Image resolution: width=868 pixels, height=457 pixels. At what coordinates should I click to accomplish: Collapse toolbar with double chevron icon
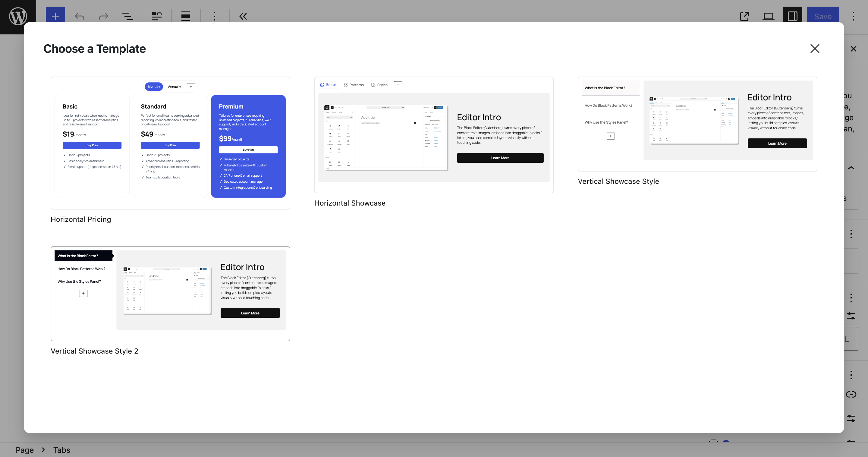pos(243,16)
